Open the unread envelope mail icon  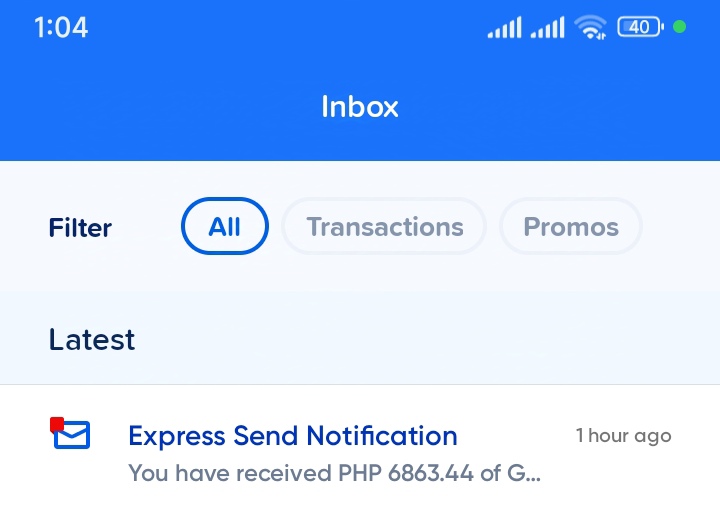point(71,435)
